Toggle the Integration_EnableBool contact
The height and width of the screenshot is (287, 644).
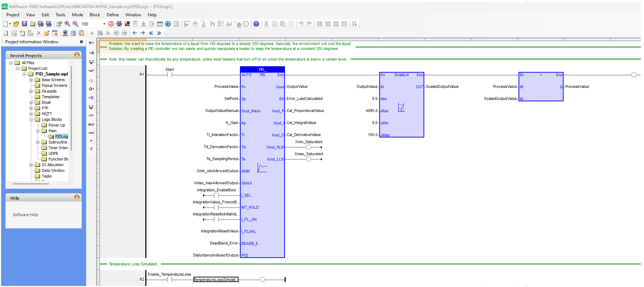216,195
